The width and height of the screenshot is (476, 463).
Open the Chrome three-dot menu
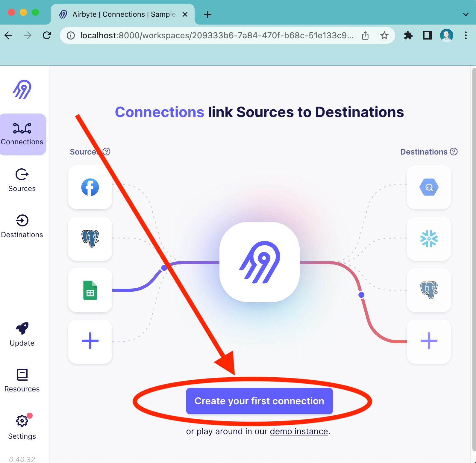tap(466, 35)
